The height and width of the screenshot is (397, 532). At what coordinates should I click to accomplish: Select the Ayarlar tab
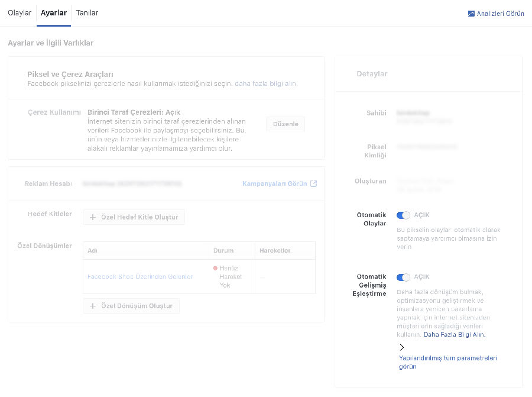point(54,13)
